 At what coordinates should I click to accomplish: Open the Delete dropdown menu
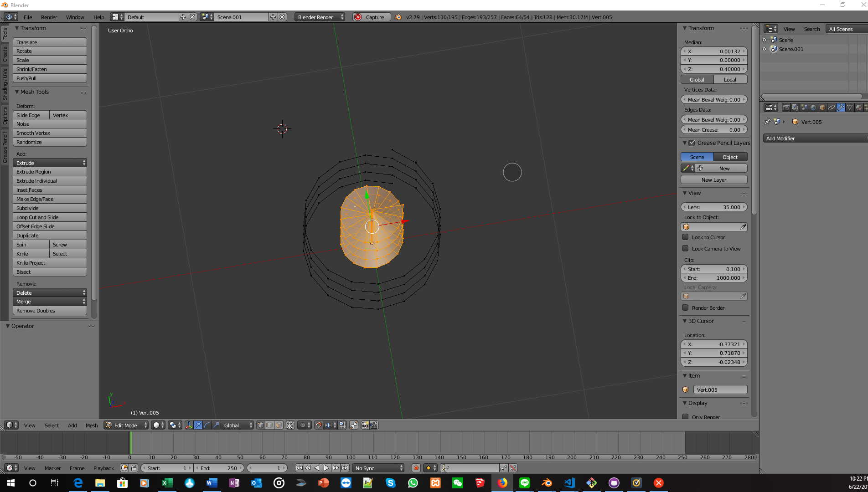pos(50,292)
